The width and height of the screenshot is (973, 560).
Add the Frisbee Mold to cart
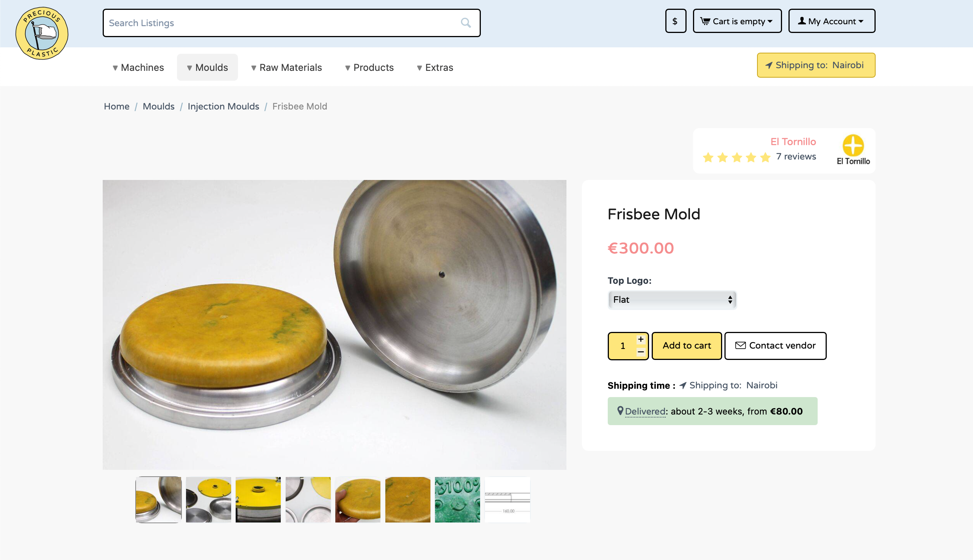(687, 346)
